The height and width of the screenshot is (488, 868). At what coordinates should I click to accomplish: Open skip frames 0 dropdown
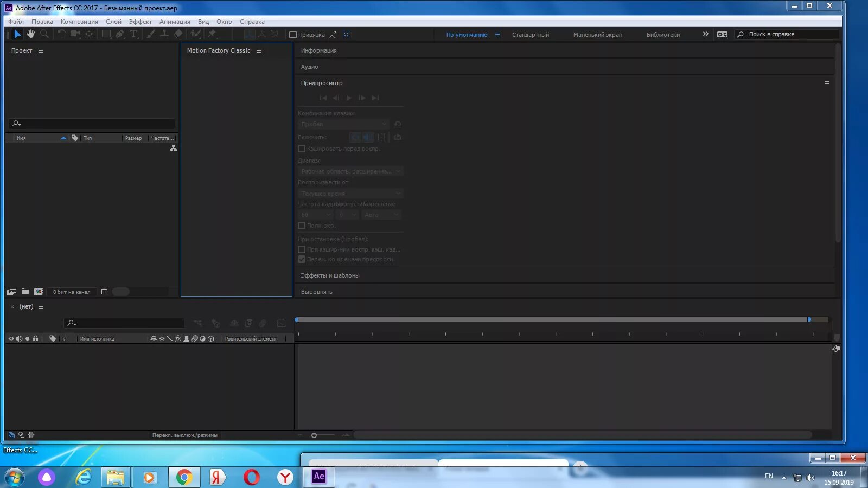348,215
